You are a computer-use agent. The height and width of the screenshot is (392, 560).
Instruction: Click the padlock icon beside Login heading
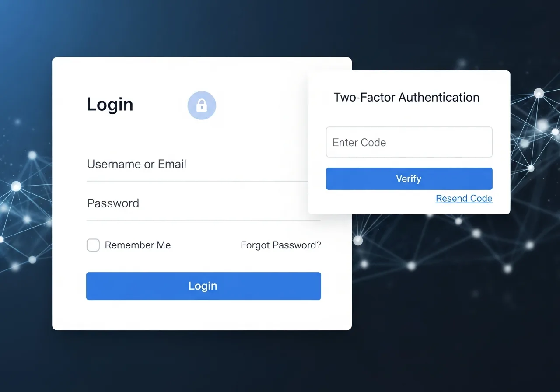click(x=202, y=105)
